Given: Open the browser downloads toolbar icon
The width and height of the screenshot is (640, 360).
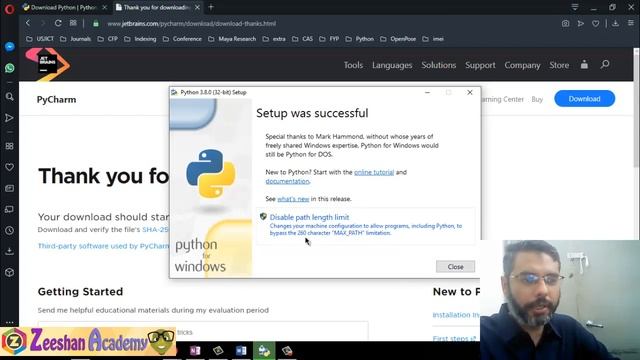Looking at the screenshot, I should coord(616,23).
